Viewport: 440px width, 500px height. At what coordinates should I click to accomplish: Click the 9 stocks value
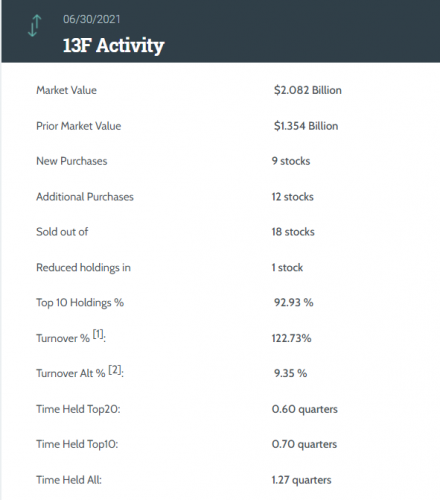click(291, 161)
